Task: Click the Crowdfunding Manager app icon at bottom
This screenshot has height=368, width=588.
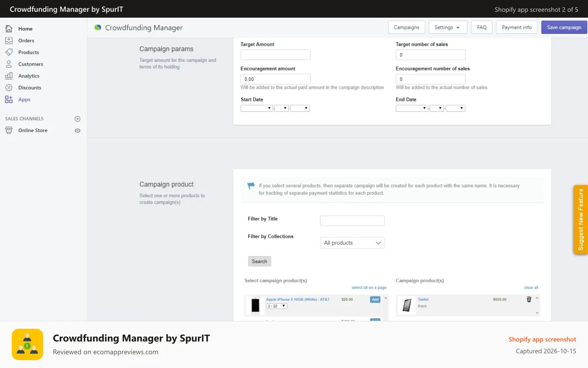Action: coord(27,344)
